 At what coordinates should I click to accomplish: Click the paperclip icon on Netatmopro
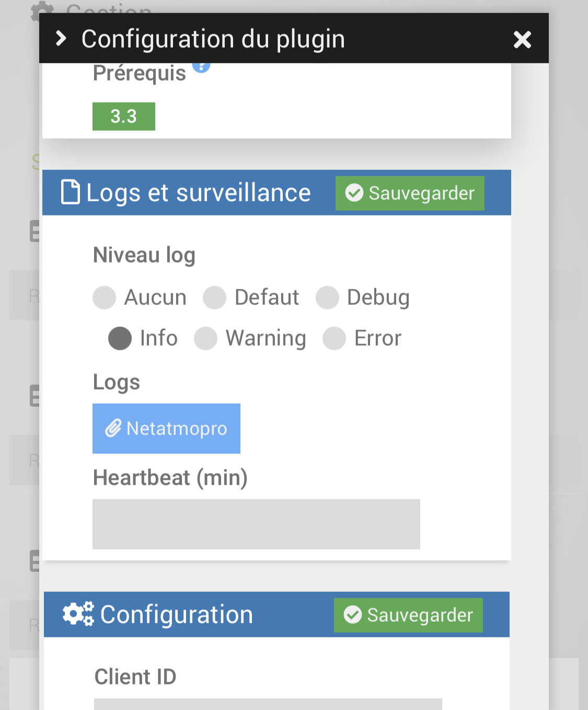point(113,428)
